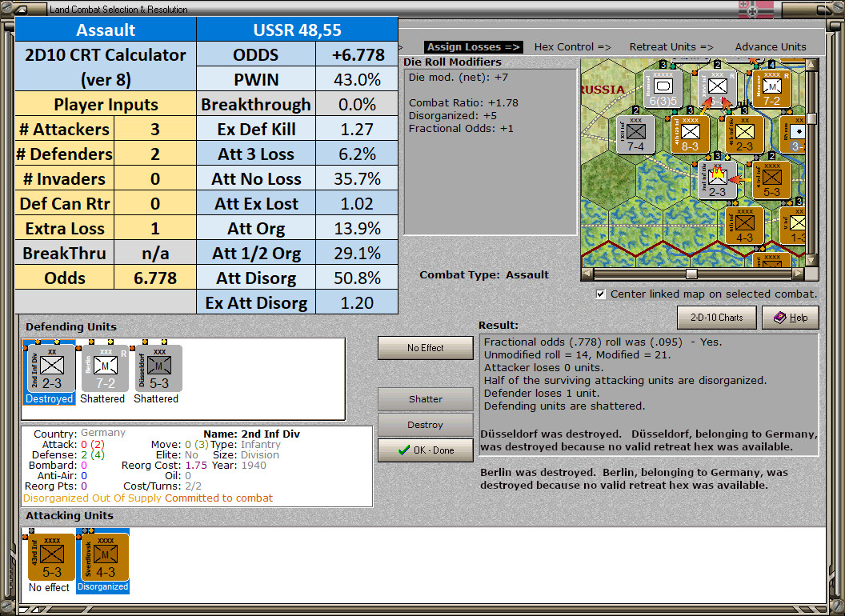This screenshot has height=616, width=845.
Task: Open Advance Units step
Action: coord(771,47)
